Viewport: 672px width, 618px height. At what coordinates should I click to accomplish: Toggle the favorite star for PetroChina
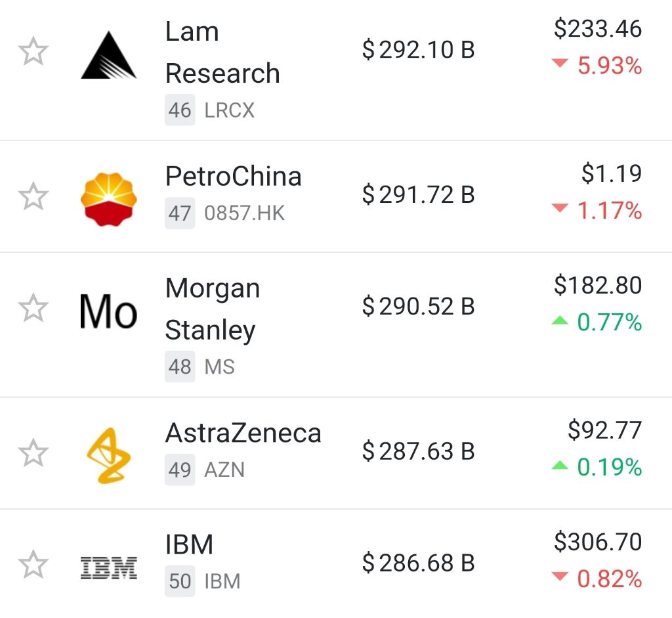coord(33,196)
